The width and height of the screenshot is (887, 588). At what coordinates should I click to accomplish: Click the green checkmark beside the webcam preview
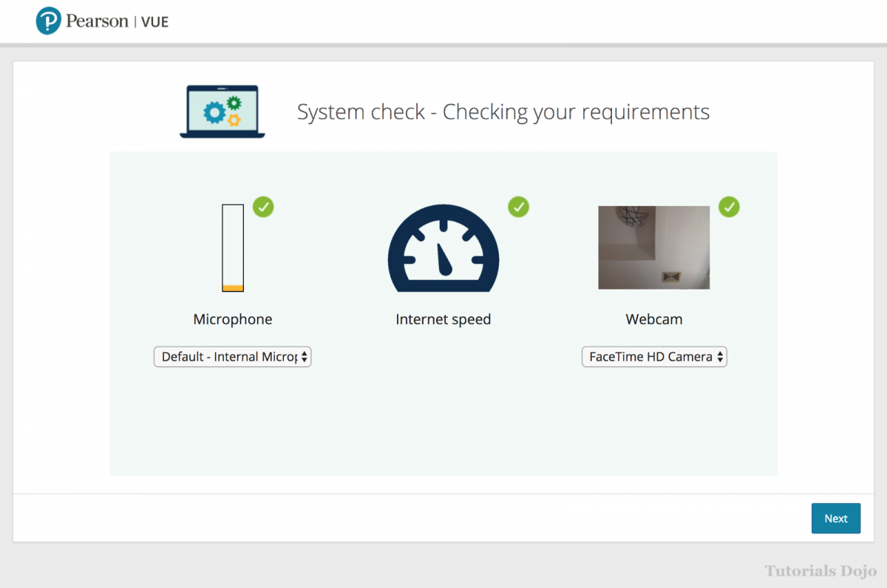click(729, 207)
